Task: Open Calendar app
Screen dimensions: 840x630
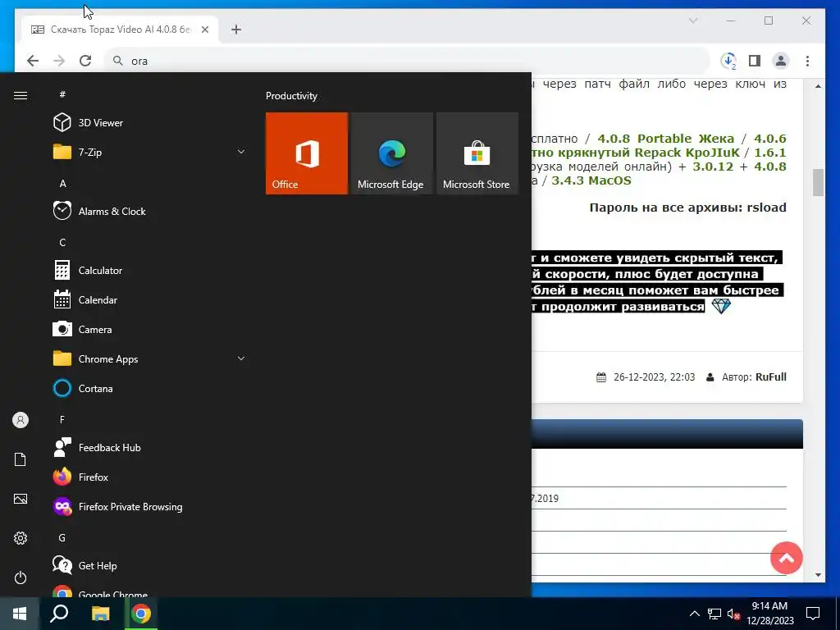Action: 149,300
